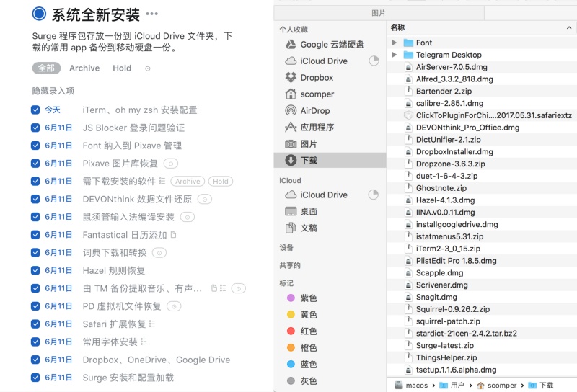Filter tasks by the Archive tag

click(x=84, y=68)
